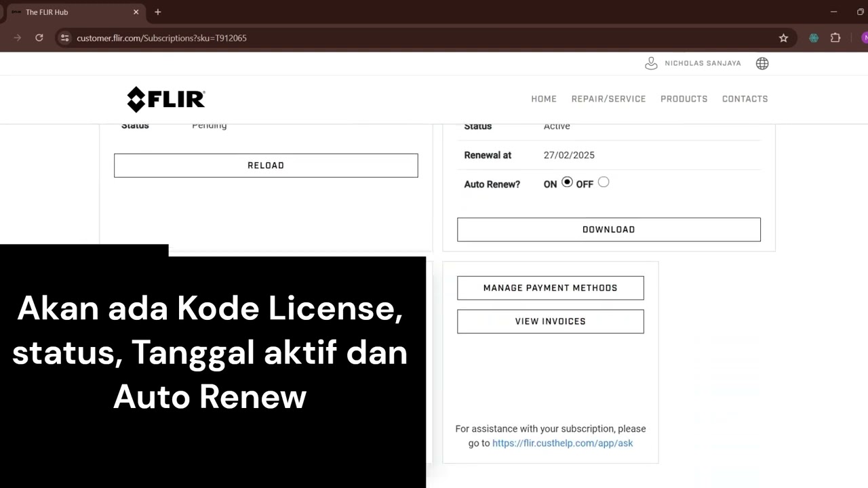Viewport: 868px width, 488px height.
Task: Open CONTACTS menu item
Action: (x=745, y=99)
